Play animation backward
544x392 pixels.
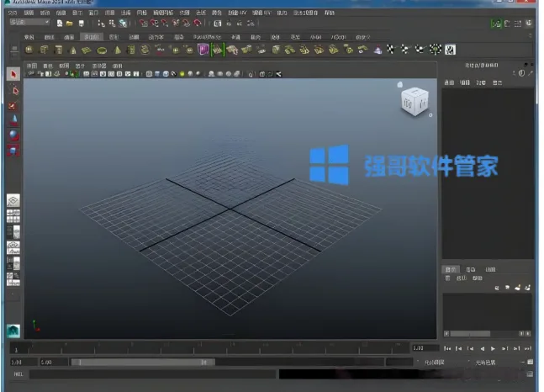click(482, 348)
